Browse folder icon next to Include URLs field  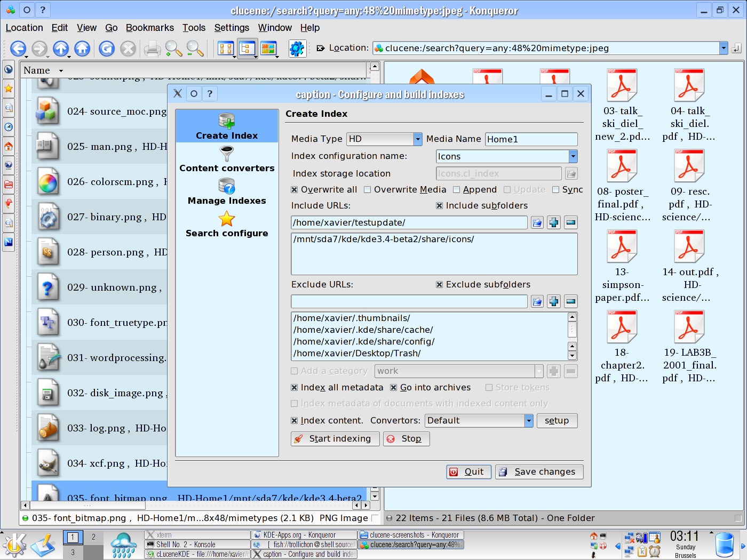[537, 222]
